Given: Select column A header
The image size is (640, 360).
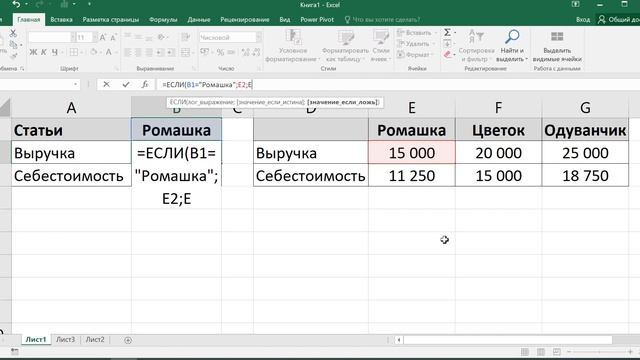Looking at the screenshot, I should pos(71,108).
